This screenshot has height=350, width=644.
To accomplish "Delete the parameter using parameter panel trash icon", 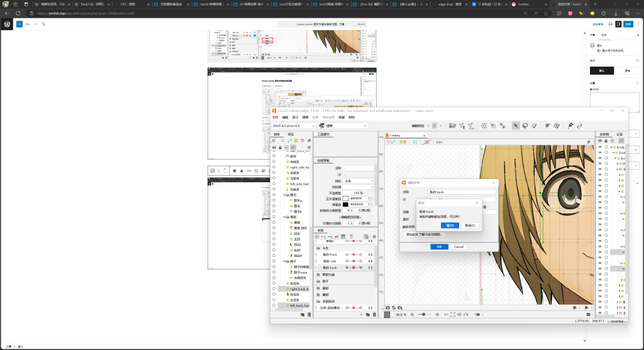I will (374, 315).
